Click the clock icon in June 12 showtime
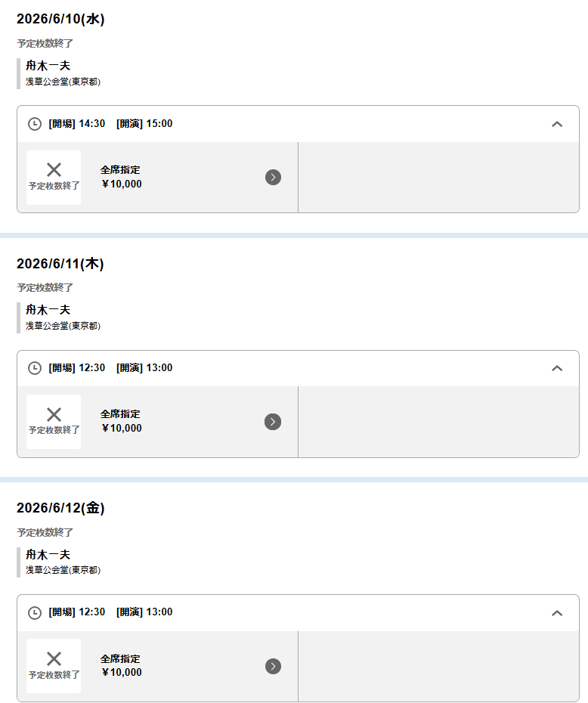The height and width of the screenshot is (703, 588). point(35,612)
